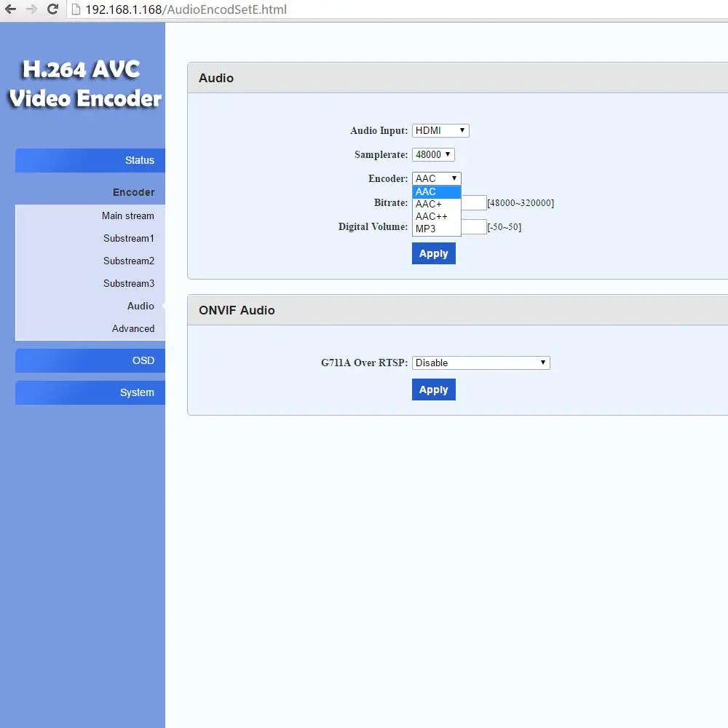
Task: Click the volume range text [-50~50]
Action: click(505, 227)
